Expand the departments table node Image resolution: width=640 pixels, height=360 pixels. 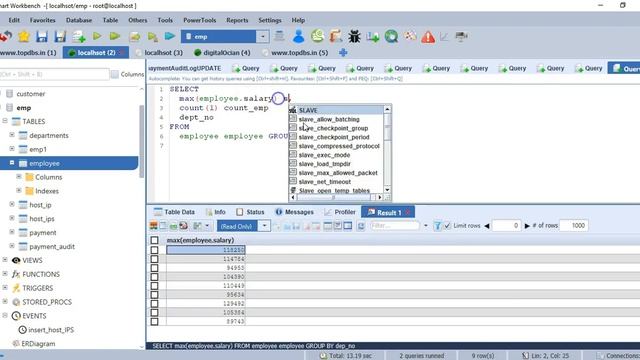12,135
